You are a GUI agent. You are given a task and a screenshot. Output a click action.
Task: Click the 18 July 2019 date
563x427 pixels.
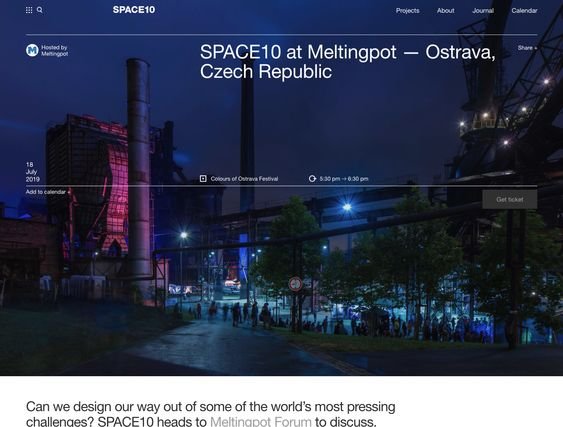[33, 172]
